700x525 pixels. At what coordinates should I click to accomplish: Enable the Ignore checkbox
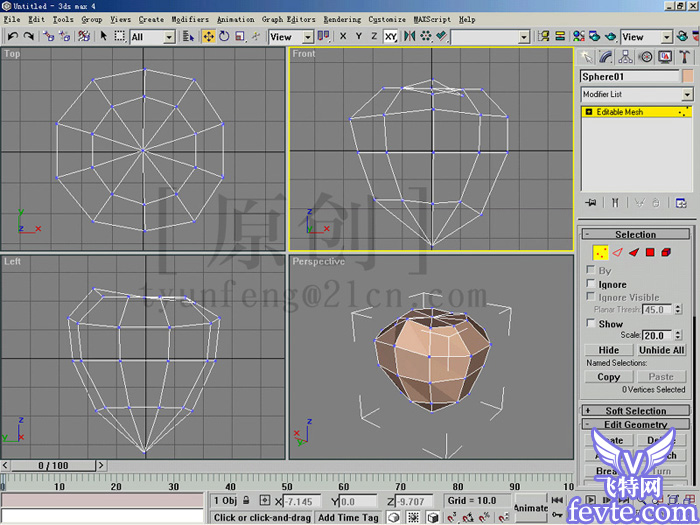pos(591,283)
